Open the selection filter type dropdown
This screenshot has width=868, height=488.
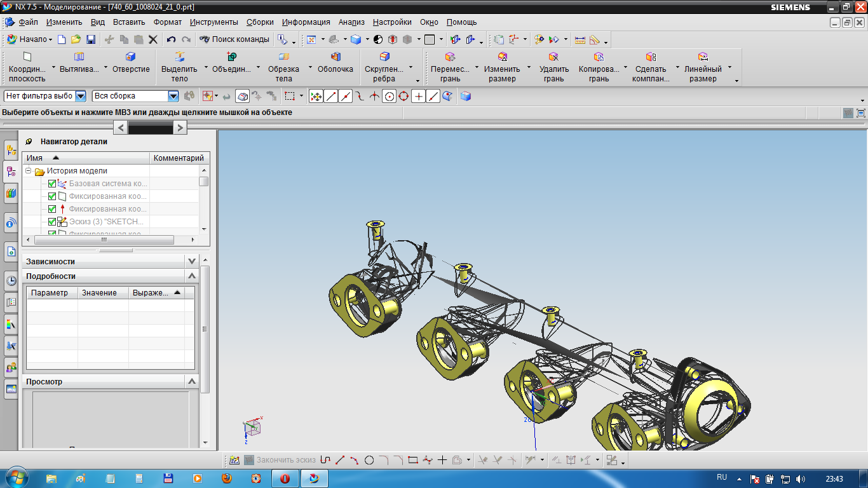click(81, 96)
